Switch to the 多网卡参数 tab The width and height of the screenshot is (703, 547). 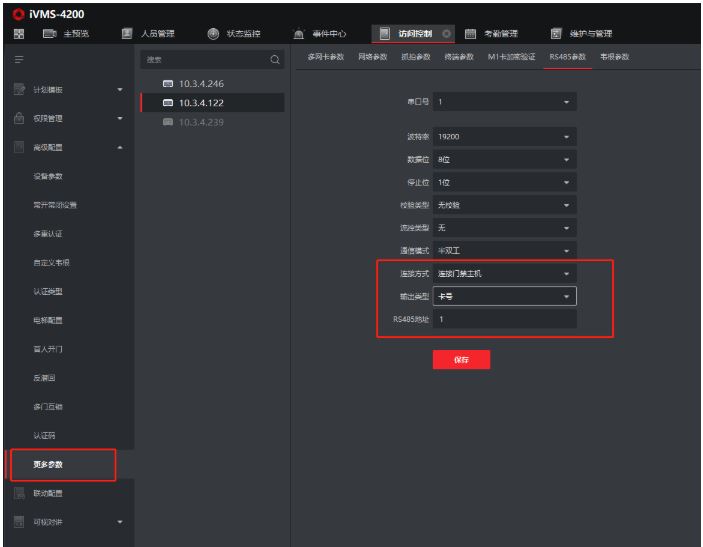point(325,57)
